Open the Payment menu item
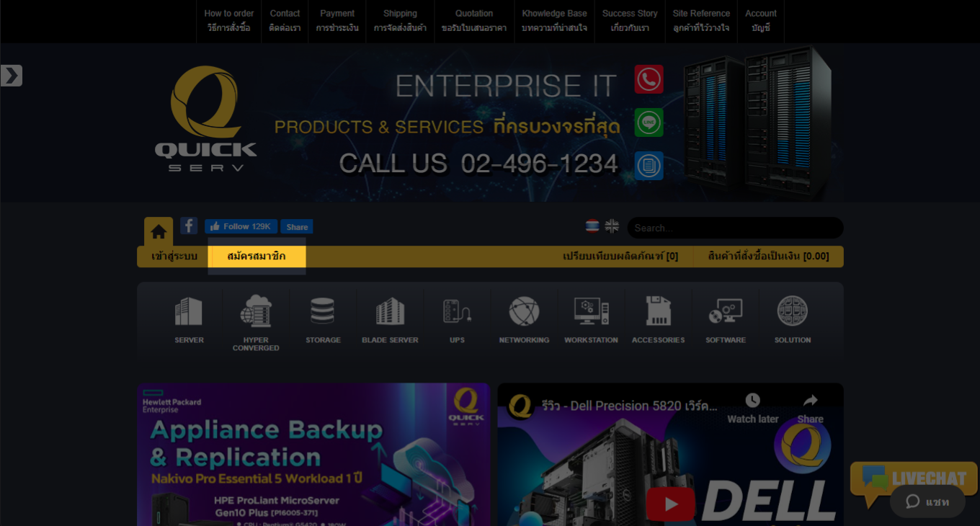980x526 pixels. [337, 21]
